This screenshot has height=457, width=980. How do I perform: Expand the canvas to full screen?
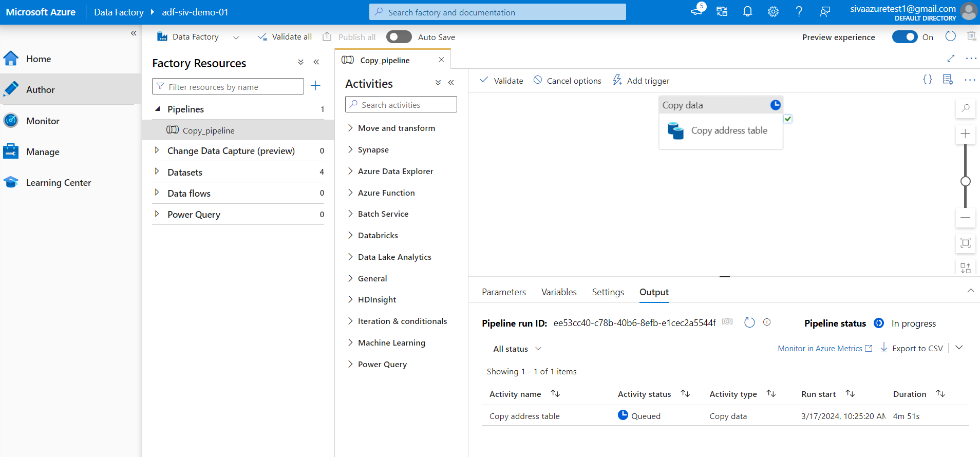pyautogui.click(x=951, y=58)
